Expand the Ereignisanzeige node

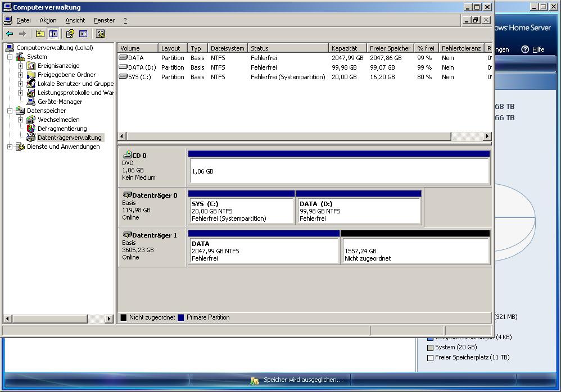(x=20, y=66)
